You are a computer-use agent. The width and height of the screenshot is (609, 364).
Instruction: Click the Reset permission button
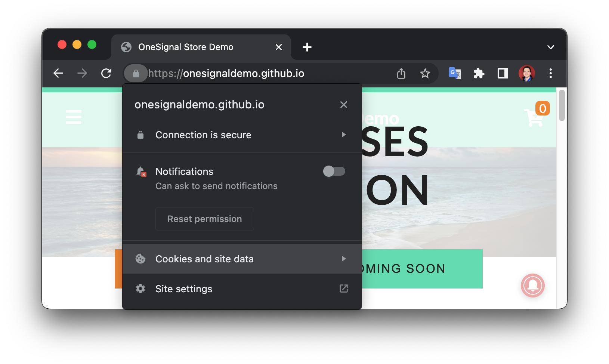tap(205, 219)
